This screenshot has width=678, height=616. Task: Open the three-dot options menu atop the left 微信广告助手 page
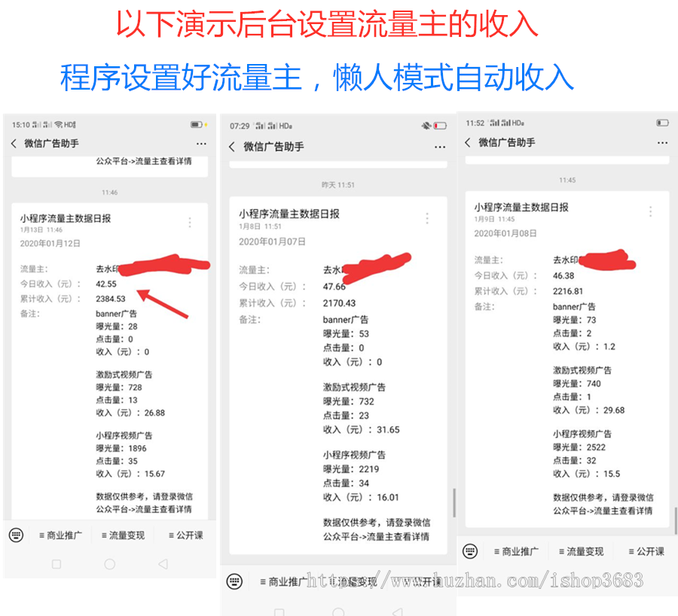(x=202, y=143)
